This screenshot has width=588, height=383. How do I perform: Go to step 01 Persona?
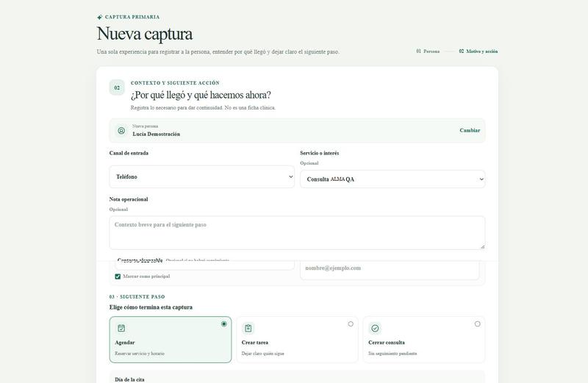[x=428, y=51]
